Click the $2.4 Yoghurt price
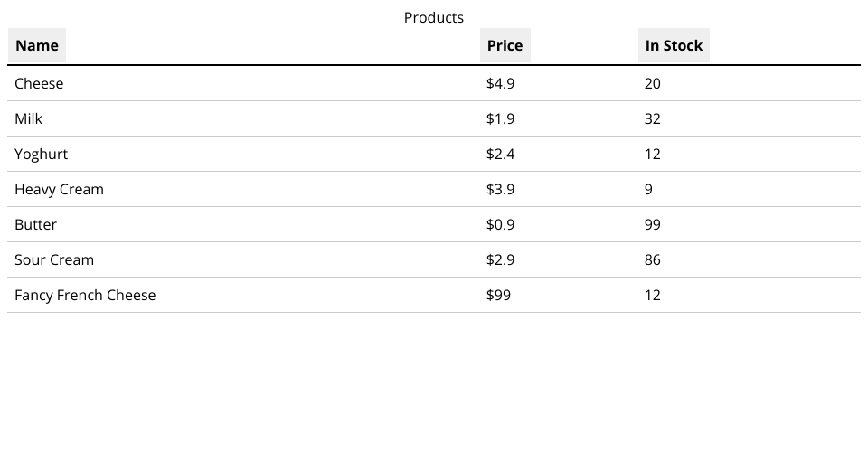 [x=501, y=154]
